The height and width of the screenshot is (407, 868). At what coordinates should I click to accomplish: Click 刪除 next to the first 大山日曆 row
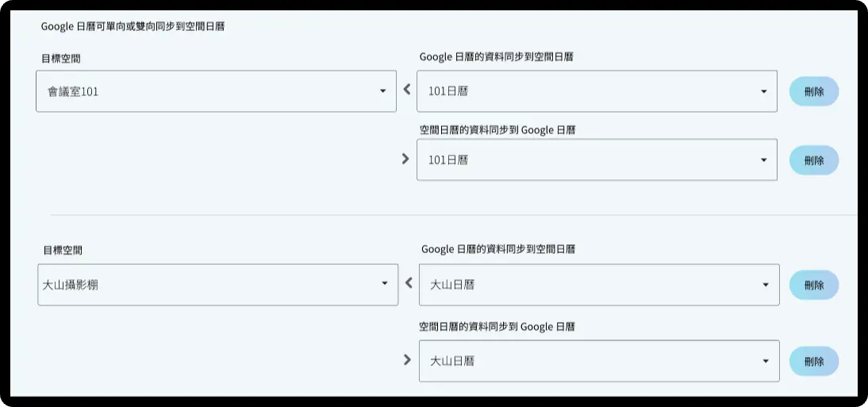tap(813, 285)
